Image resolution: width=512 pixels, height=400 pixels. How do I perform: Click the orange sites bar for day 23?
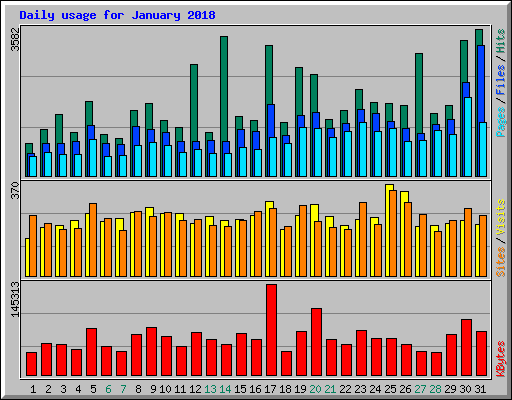click(363, 239)
